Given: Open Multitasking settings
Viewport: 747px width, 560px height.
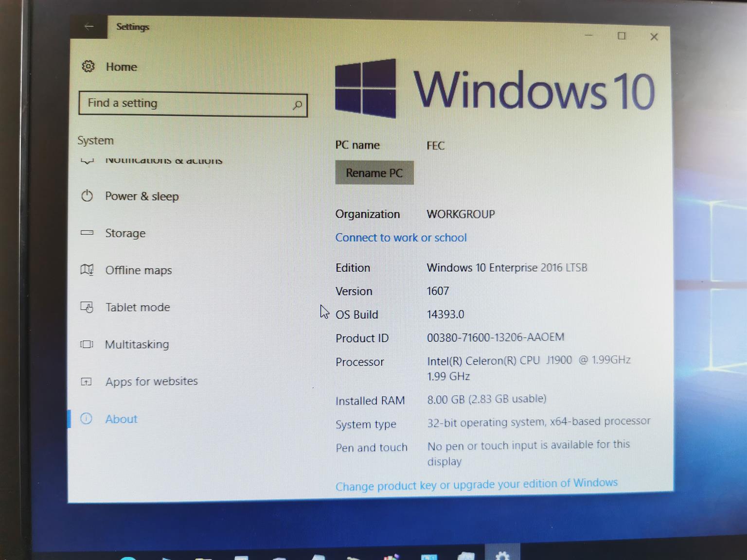Looking at the screenshot, I should 137,345.
